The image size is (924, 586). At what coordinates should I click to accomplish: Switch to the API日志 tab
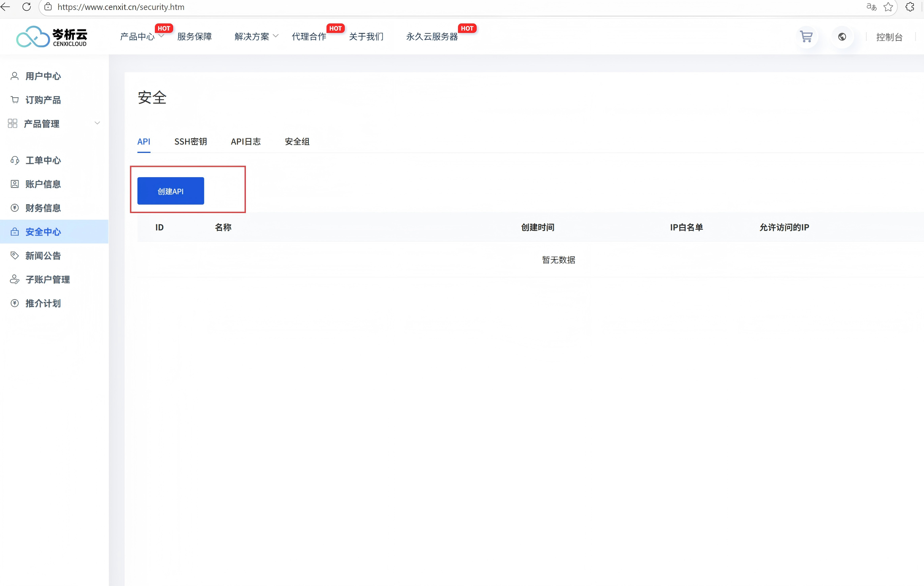point(245,141)
